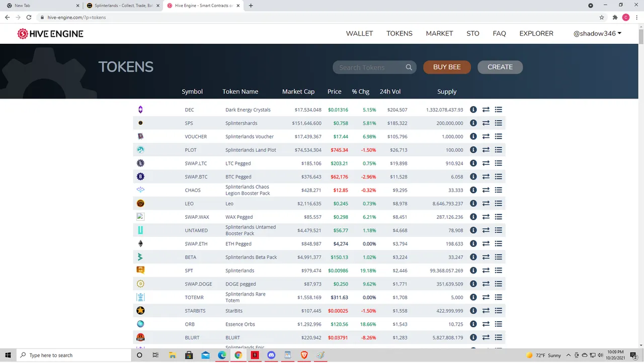
Task: Open info for DEC token
Action: [x=473, y=110]
